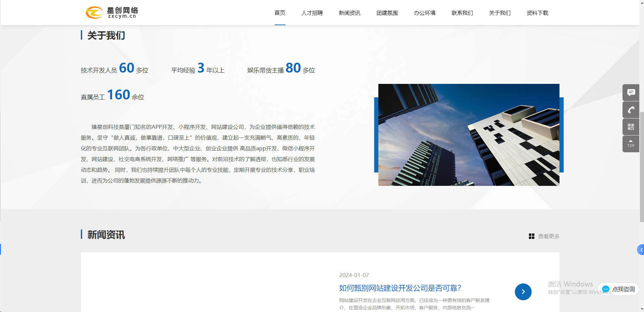The height and width of the screenshot is (312, 644).
Task: Click the 查看更多 link
Action: [x=549, y=236]
